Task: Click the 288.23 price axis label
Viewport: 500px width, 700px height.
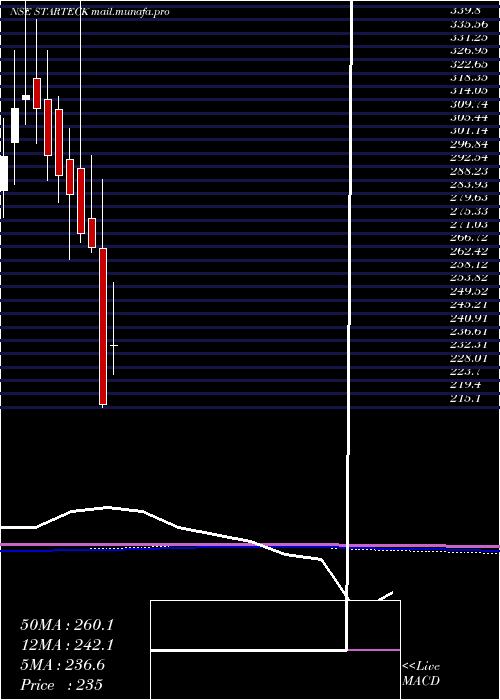Action: 469,171
